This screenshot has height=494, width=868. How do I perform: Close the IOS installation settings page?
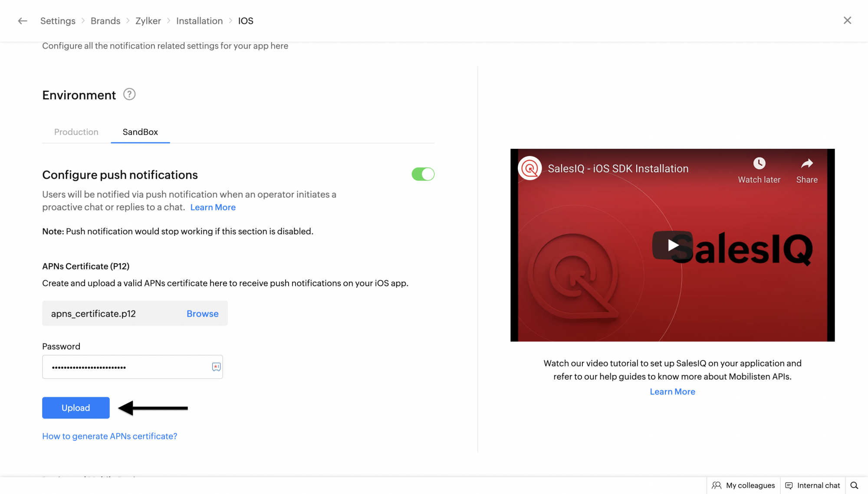tap(847, 20)
